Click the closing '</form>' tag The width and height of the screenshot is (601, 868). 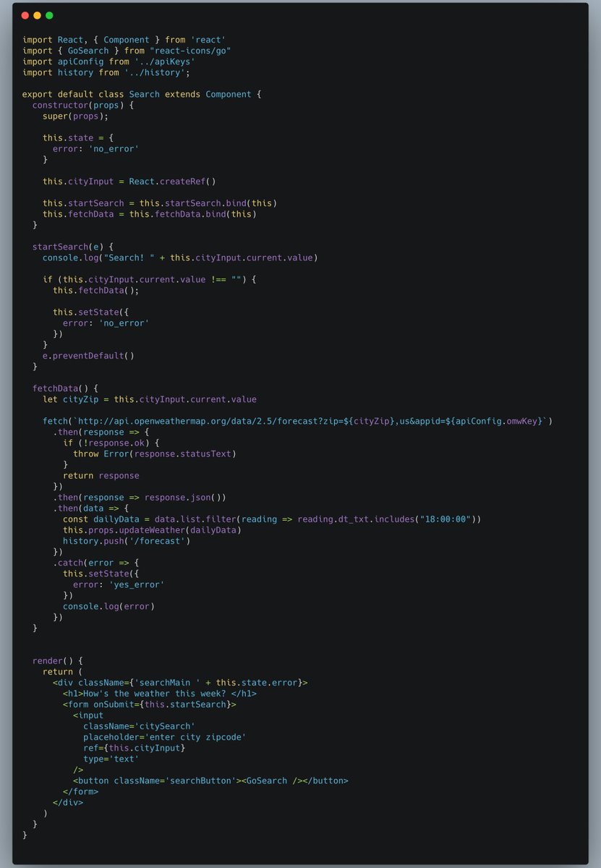pyautogui.click(x=80, y=792)
